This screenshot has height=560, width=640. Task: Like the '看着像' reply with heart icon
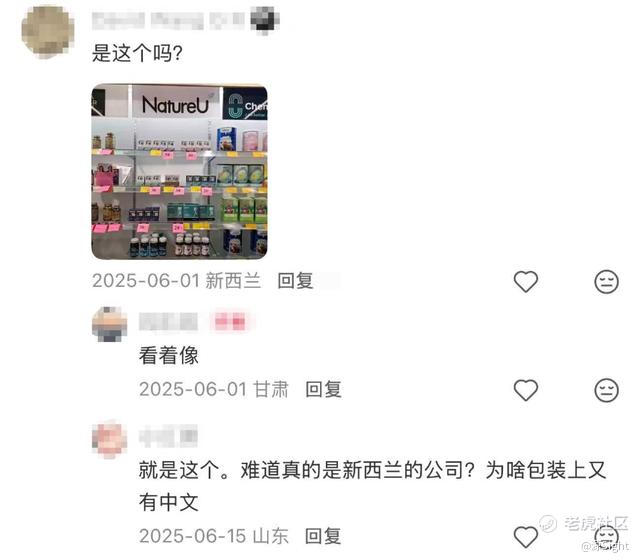[525, 390]
